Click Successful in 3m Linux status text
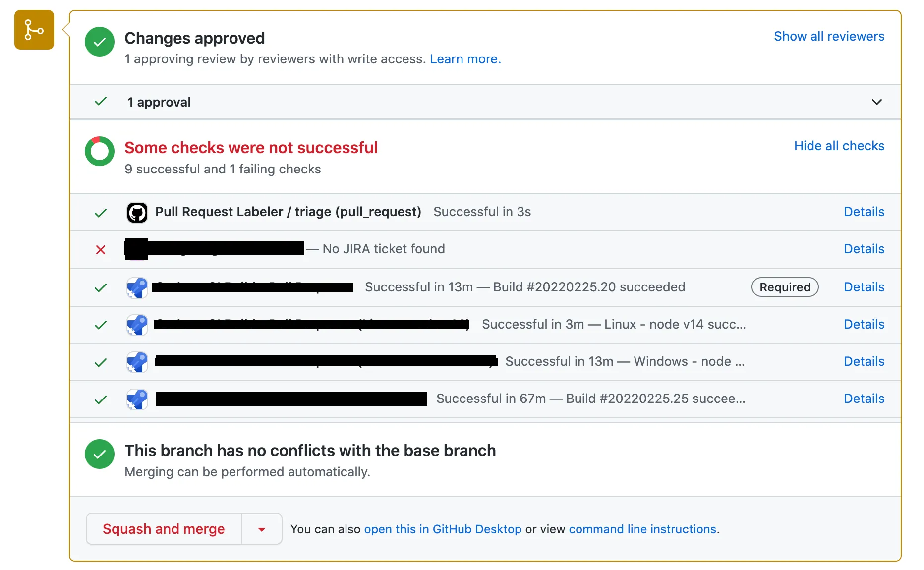Viewport: 924px width, 570px height. tap(614, 324)
